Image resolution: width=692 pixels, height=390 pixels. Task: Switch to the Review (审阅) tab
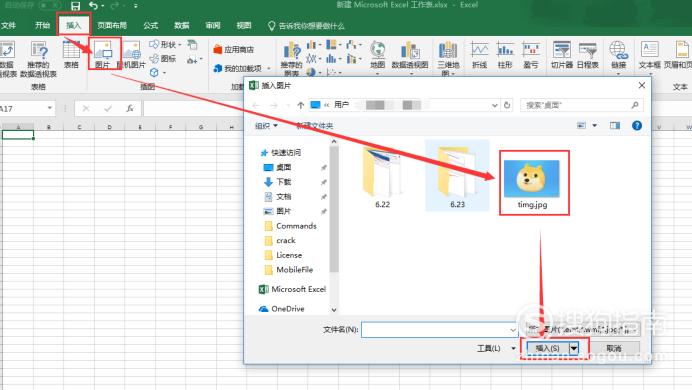[213, 26]
